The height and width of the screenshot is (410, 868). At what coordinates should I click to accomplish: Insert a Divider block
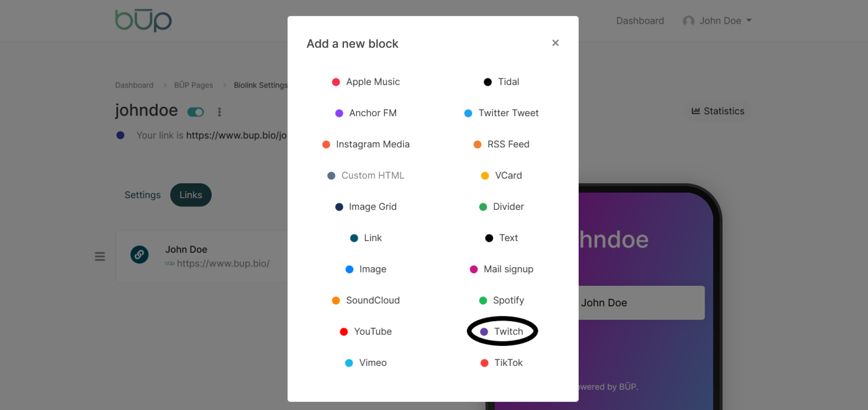click(x=502, y=207)
